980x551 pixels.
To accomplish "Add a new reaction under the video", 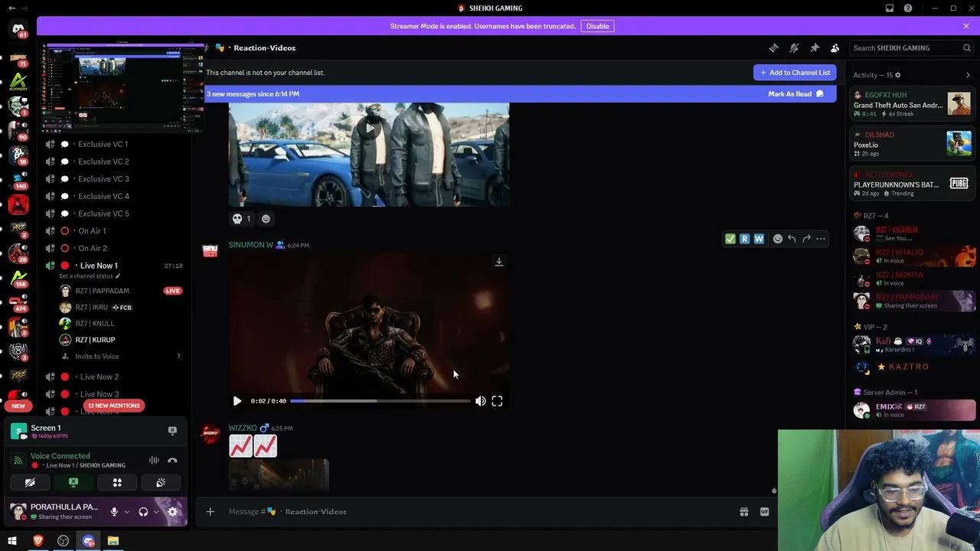I will (266, 219).
